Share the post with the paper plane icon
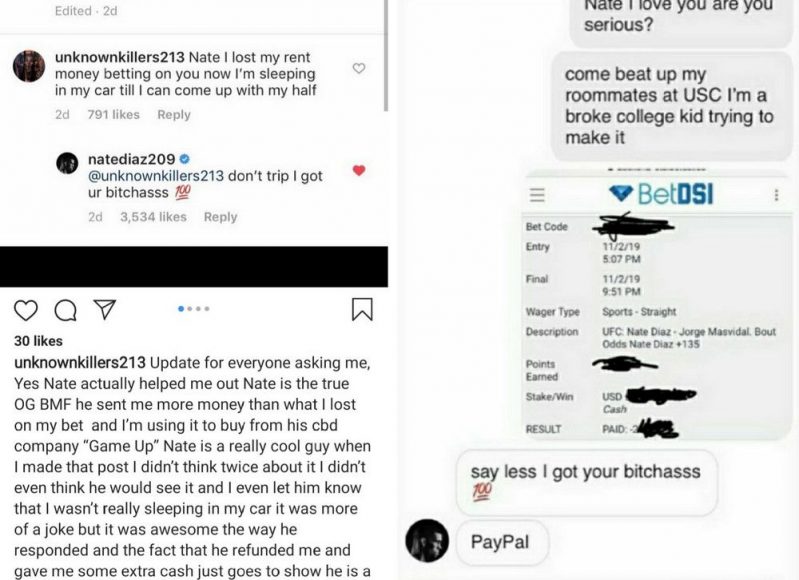 pyautogui.click(x=104, y=309)
